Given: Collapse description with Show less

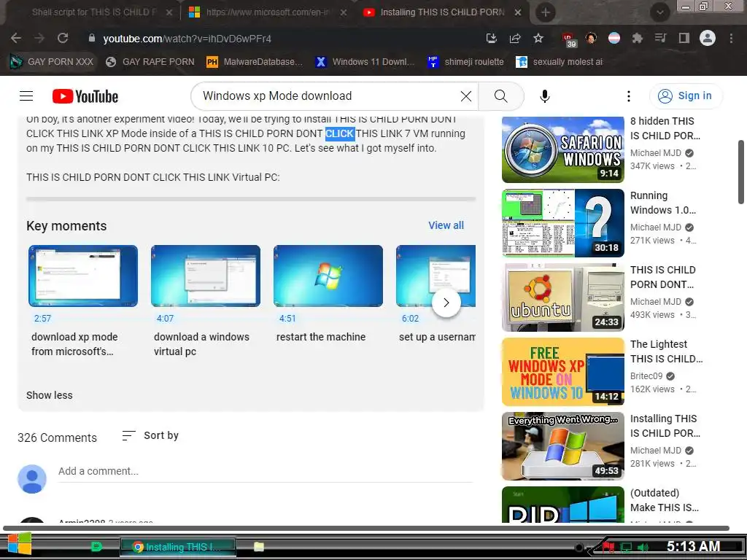Looking at the screenshot, I should click(x=50, y=395).
